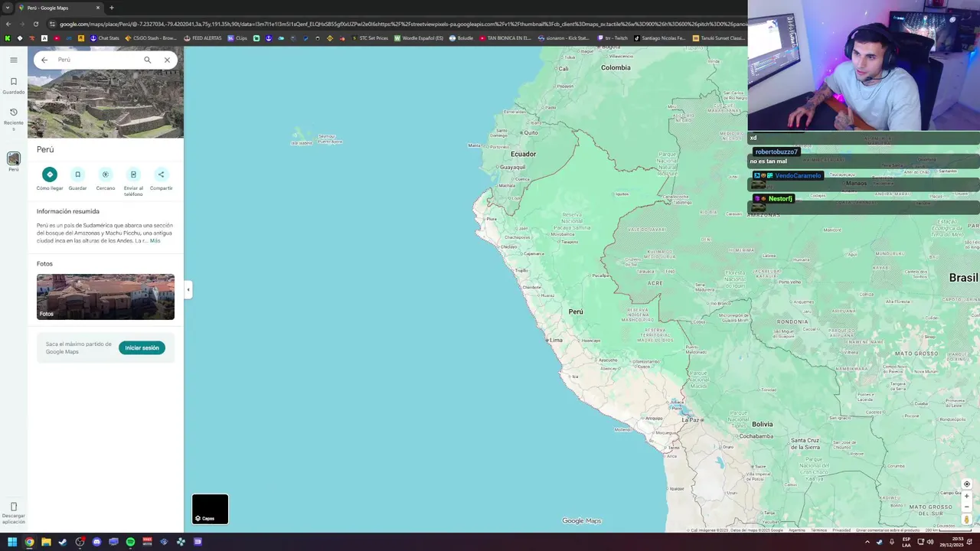The image size is (980, 551).
Task: Open the Tanuki Sunset Classic bookmark
Action: tap(718, 37)
